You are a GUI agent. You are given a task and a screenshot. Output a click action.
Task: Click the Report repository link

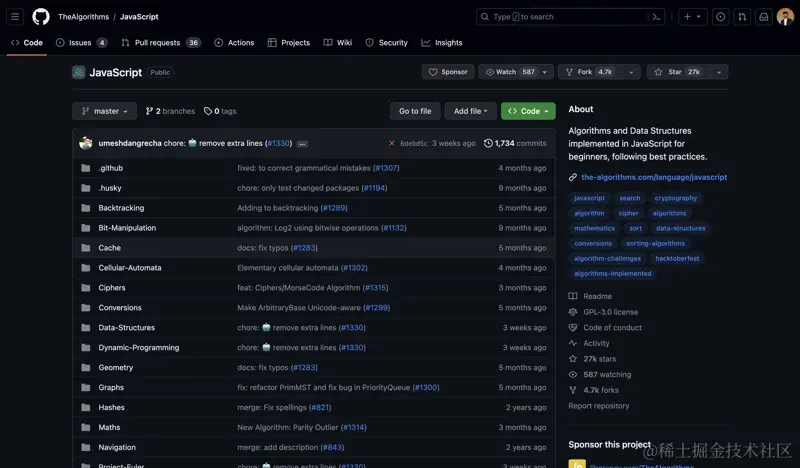tap(598, 406)
